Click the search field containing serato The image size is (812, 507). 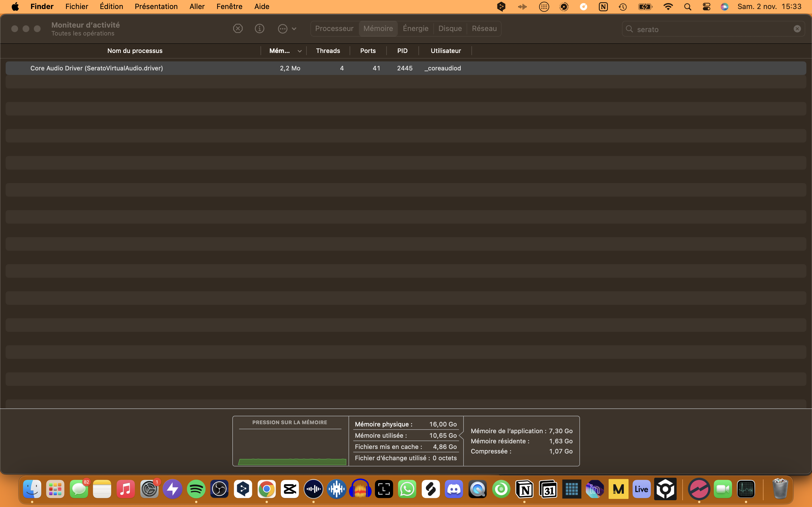coord(711,29)
